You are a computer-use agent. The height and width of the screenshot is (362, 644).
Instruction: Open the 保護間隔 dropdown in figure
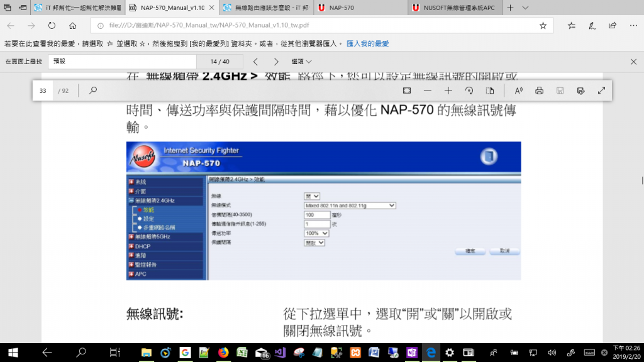(314, 243)
